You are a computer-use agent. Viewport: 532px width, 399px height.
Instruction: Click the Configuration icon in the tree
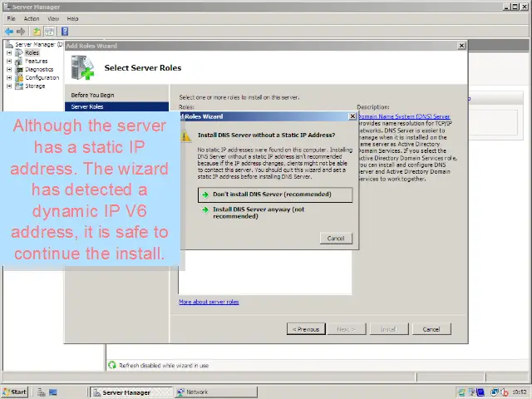(x=19, y=77)
